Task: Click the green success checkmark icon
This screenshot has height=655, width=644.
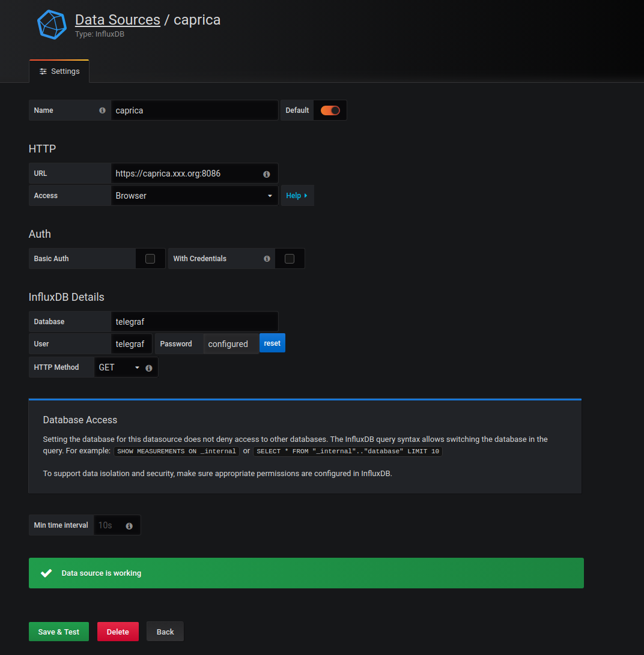Action: (x=46, y=573)
